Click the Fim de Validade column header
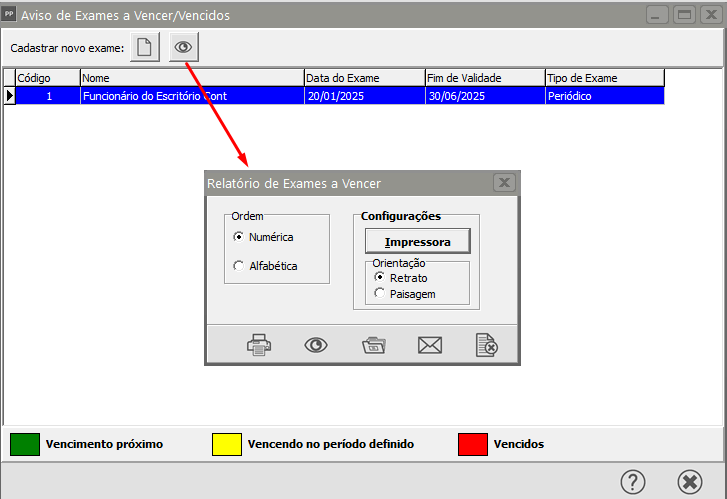Image resolution: width=727 pixels, height=499 pixels. tap(484, 78)
